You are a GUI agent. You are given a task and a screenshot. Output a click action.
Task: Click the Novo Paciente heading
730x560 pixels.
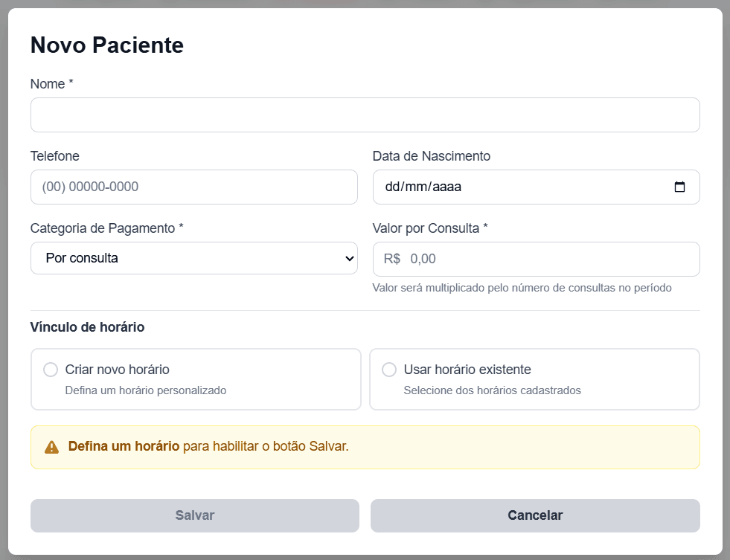(106, 45)
